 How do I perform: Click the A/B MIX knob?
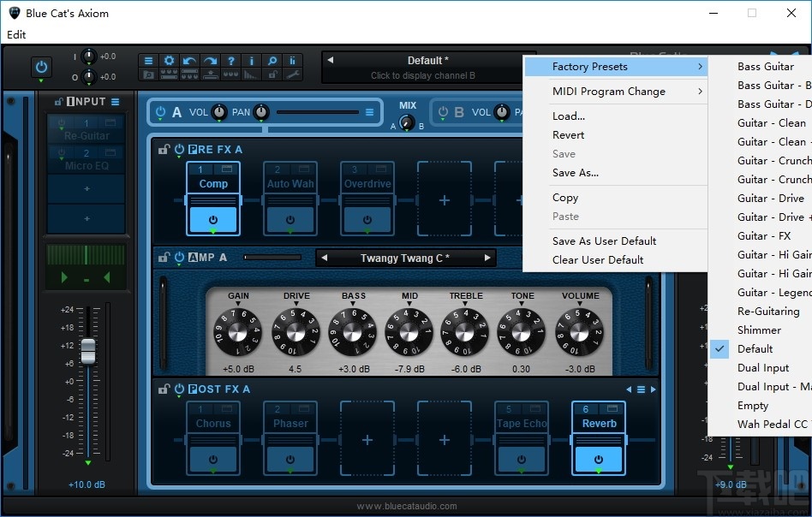(407, 122)
